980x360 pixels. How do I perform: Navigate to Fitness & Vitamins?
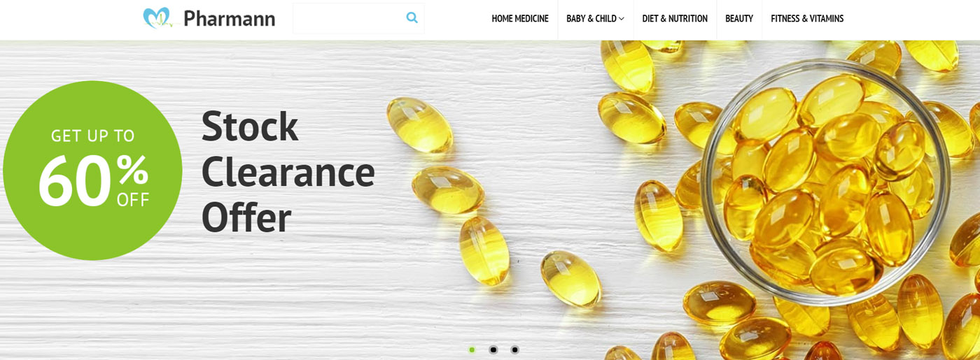807,19
